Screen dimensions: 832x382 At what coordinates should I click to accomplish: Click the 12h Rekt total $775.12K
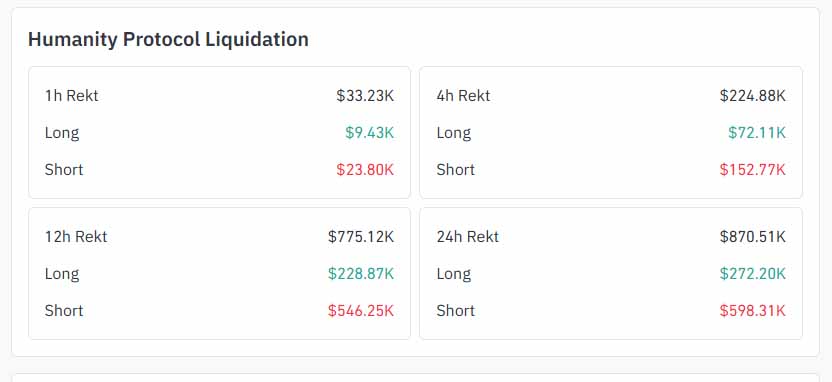[x=361, y=237]
